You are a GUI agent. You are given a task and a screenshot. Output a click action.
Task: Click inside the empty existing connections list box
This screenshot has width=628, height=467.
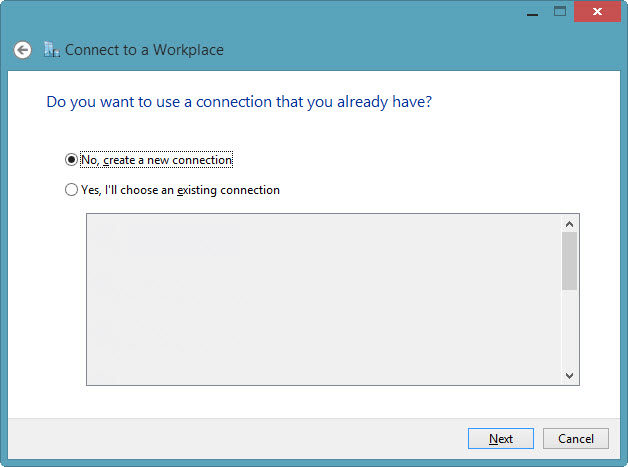pyautogui.click(x=324, y=300)
